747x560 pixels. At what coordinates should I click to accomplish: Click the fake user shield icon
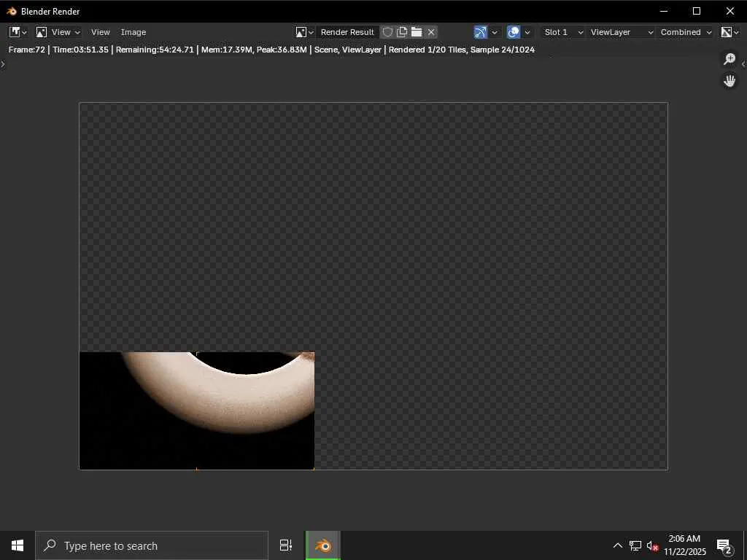[x=388, y=32]
